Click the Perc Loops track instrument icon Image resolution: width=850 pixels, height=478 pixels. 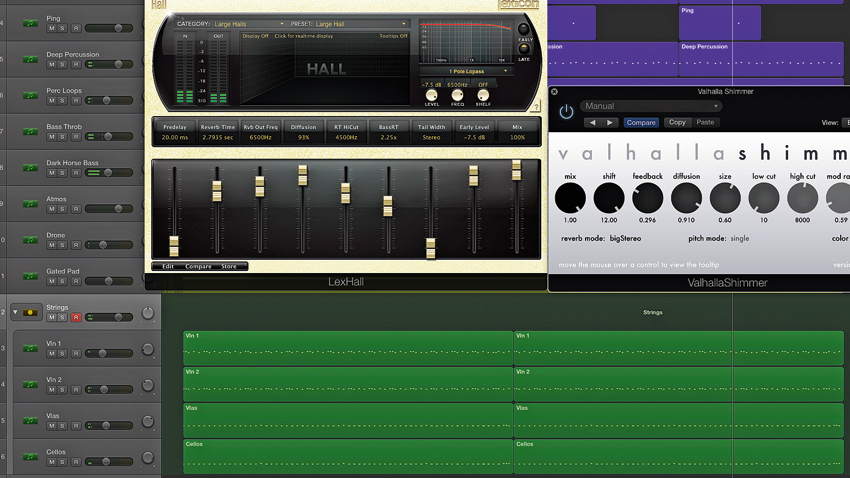pos(30,95)
